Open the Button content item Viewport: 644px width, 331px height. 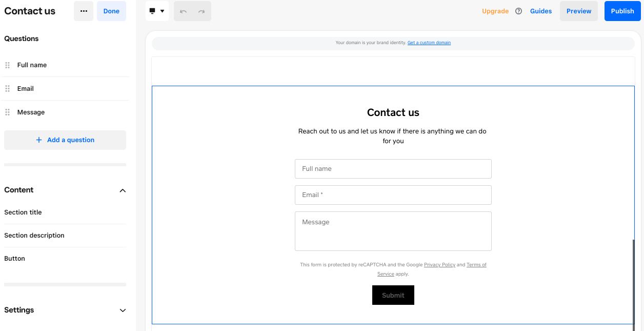pos(65,259)
